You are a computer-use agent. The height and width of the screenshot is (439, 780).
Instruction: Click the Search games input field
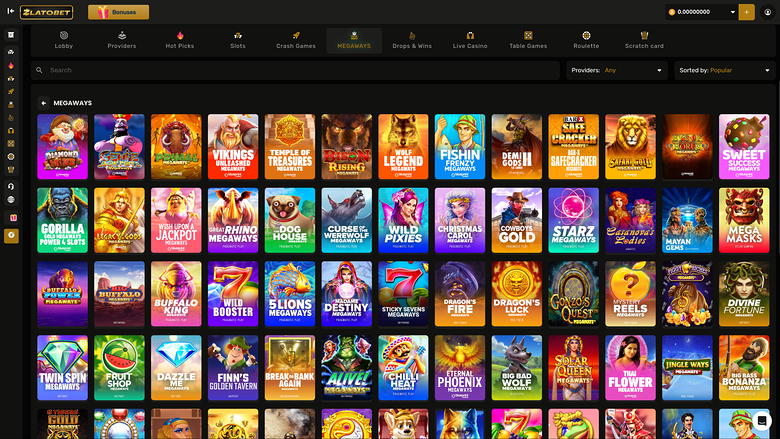point(295,70)
